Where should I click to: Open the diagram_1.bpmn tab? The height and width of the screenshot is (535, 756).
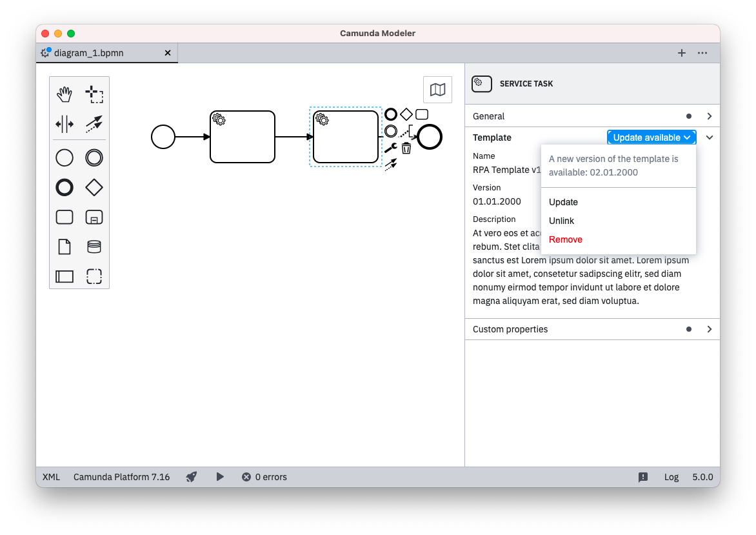coord(88,53)
